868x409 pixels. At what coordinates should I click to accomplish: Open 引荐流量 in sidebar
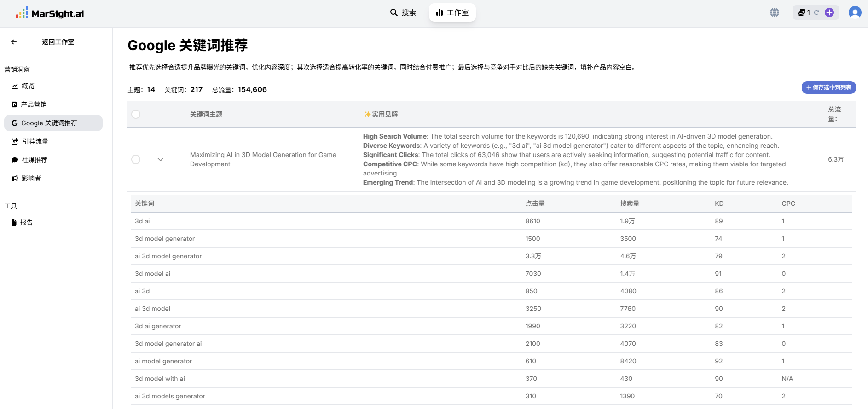click(35, 141)
